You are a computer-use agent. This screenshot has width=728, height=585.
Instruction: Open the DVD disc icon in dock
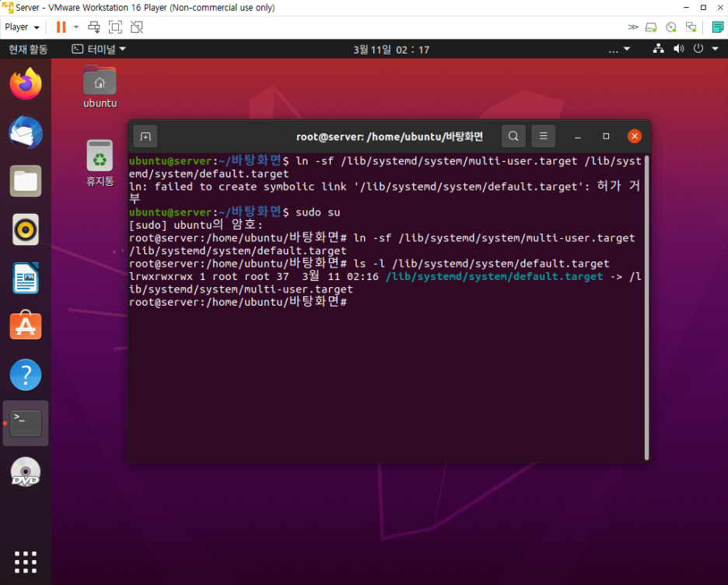tap(26, 471)
